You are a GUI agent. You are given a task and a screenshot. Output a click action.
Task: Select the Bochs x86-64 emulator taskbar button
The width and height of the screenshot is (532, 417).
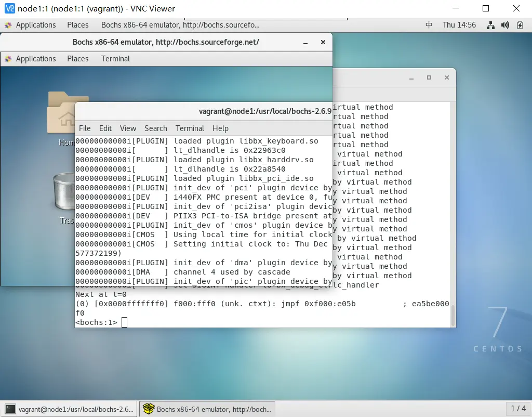(207, 409)
